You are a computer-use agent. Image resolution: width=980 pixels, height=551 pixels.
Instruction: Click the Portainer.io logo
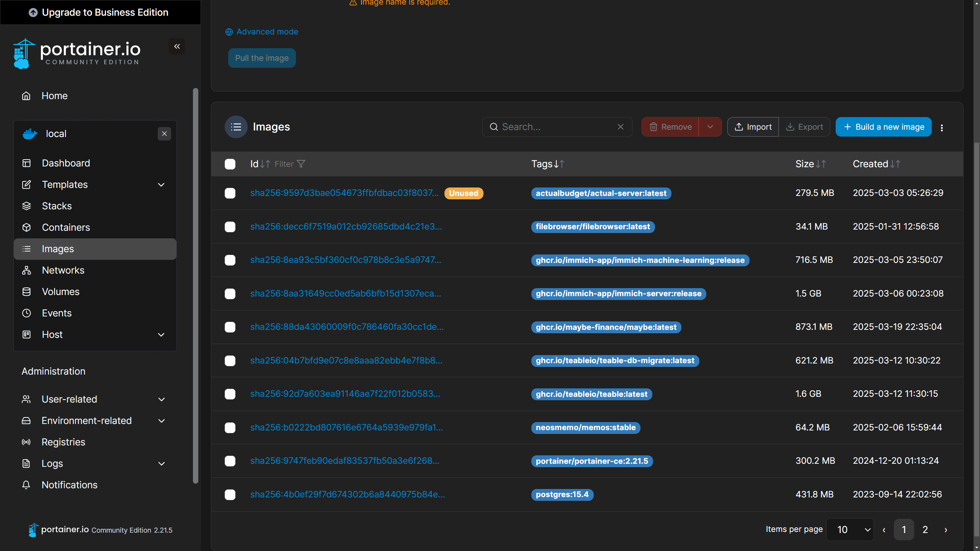coord(77,54)
